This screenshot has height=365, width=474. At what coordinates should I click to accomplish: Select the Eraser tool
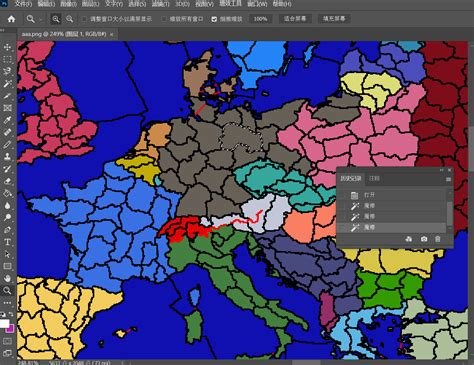pos(7,181)
